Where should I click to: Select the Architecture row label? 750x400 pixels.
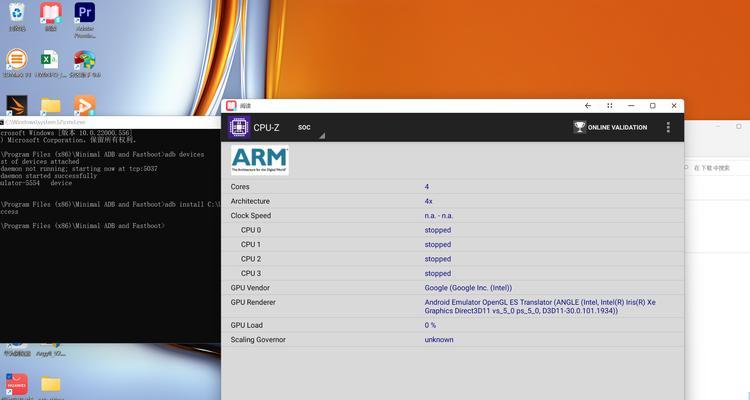[250, 201]
